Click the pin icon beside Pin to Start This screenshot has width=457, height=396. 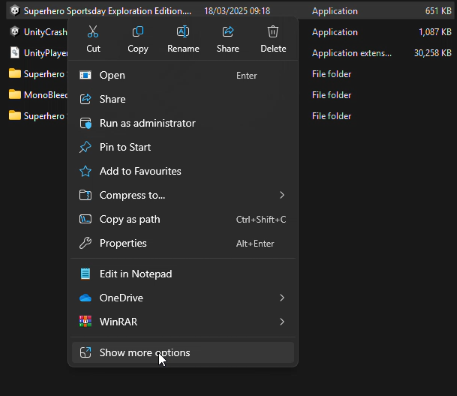point(85,147)
